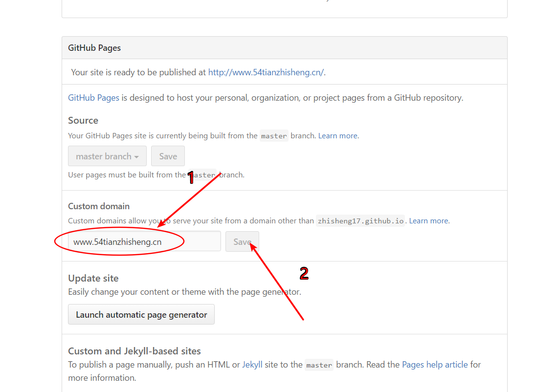Click the red annotation number 2
The height and width of the screenshot is (392, 559).
coord(304,274)
